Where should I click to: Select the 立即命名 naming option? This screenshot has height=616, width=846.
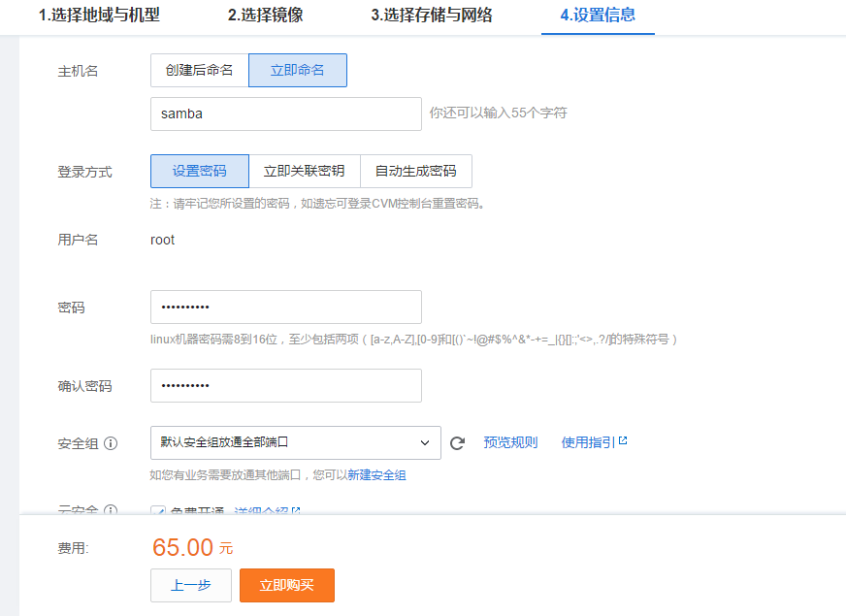297,70
